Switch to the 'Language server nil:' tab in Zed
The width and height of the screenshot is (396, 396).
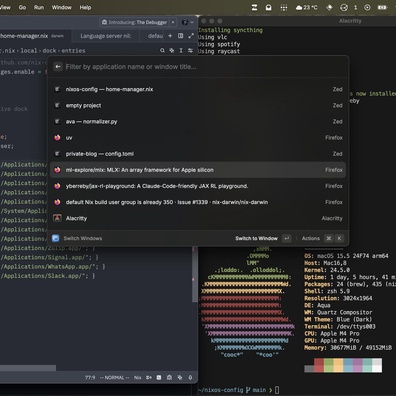[x=106, y=36]
